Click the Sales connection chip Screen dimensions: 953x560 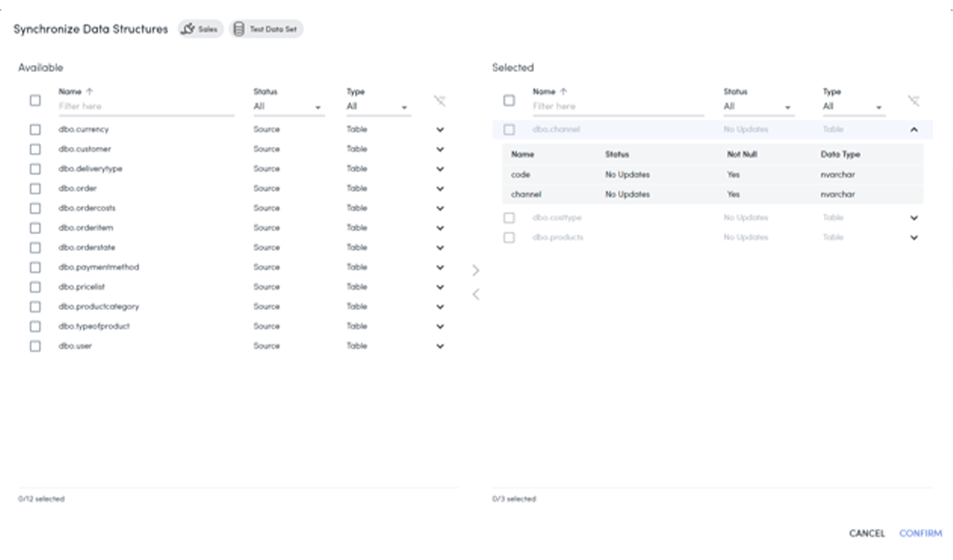200,30
